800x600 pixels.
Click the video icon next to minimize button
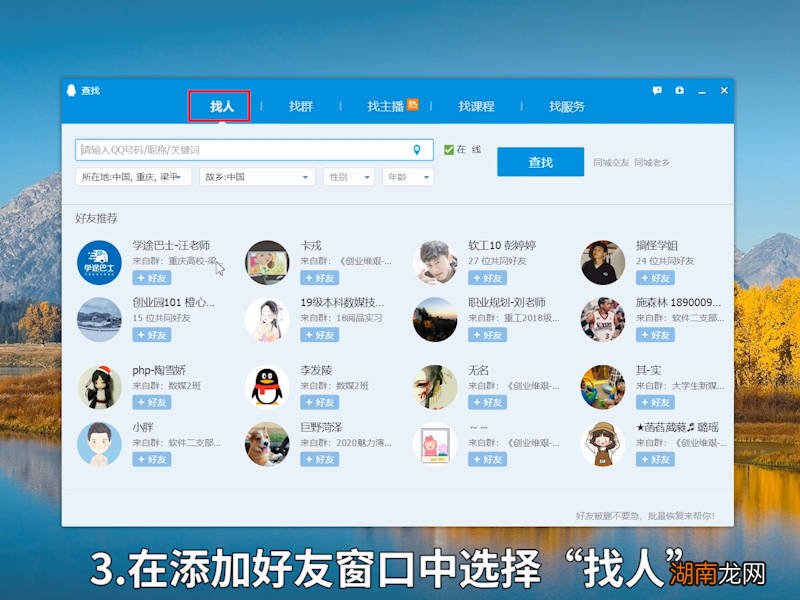[x=678, y=90]
